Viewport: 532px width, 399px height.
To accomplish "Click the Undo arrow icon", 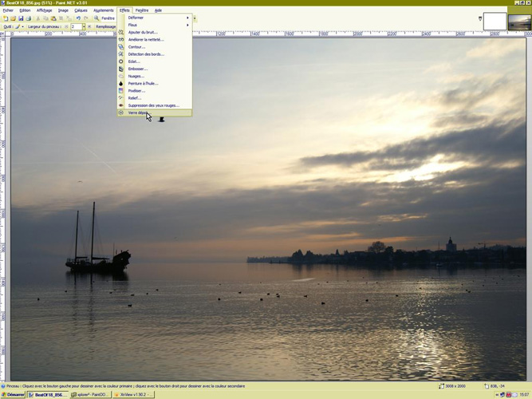I will tap(78, 18).
